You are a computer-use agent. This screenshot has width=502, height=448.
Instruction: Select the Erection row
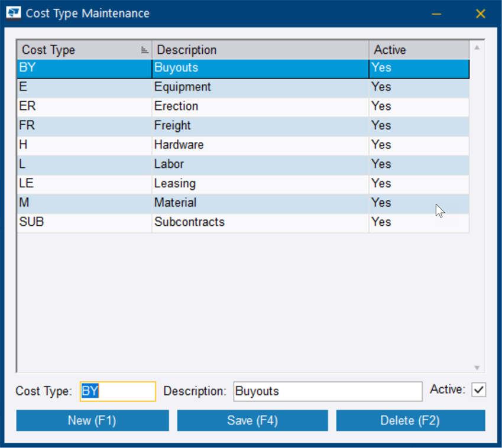[x=177, y=106]
